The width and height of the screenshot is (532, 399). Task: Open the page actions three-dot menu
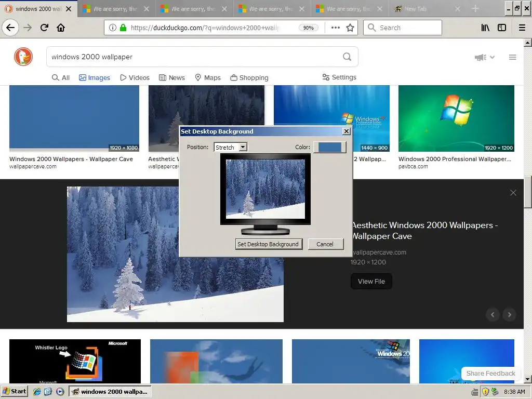pos(335,28)
